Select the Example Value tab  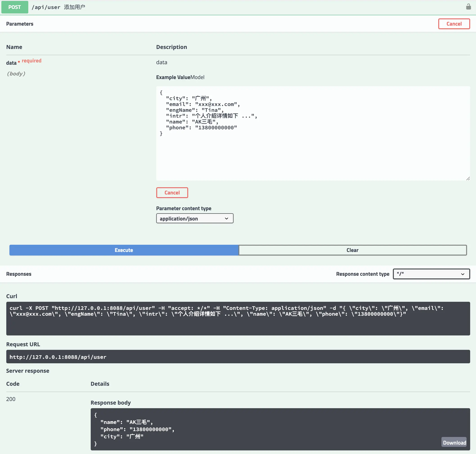click(x=173, y=77)
